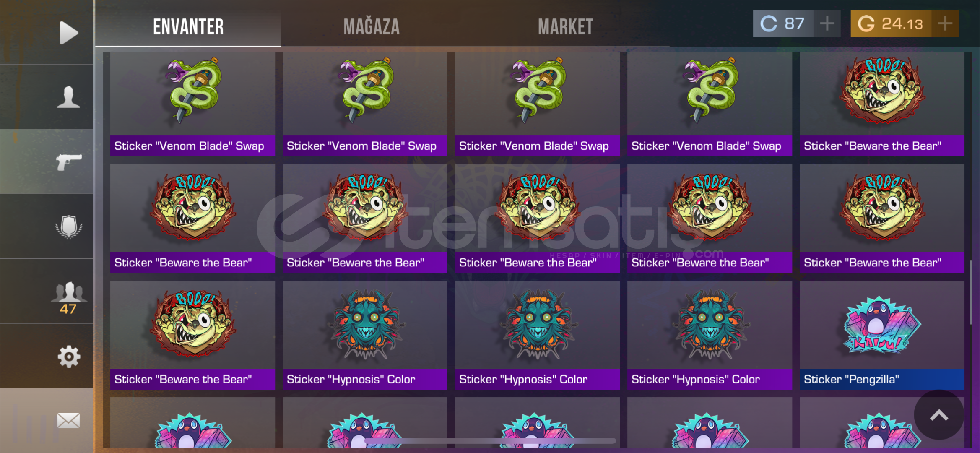Select top-right Sticker "Beware the Bear" item
This screenshot has height=453, width=980.
[882, 104]
